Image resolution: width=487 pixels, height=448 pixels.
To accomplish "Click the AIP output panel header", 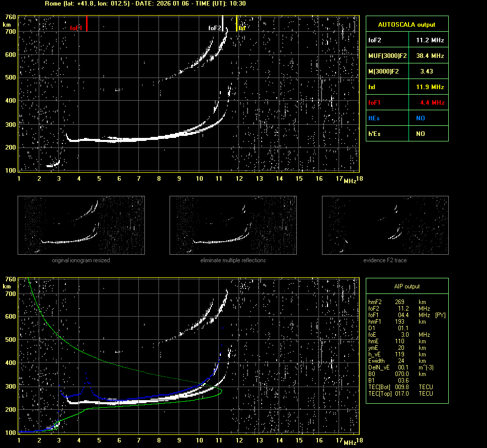I will [407, 286].
